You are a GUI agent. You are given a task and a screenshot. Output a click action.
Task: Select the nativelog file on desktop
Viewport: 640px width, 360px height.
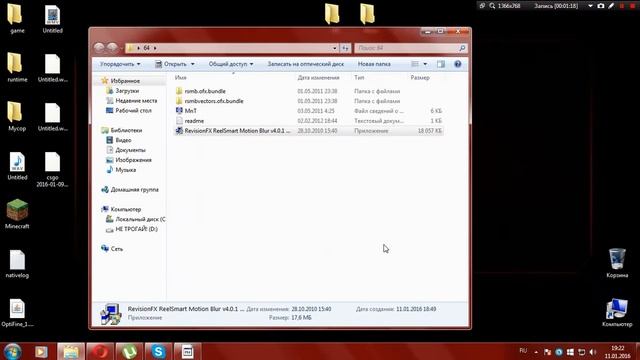coord(17,263)
